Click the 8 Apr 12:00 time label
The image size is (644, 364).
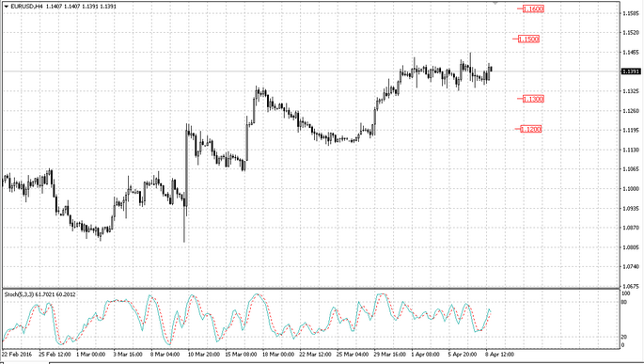(499, 355)
